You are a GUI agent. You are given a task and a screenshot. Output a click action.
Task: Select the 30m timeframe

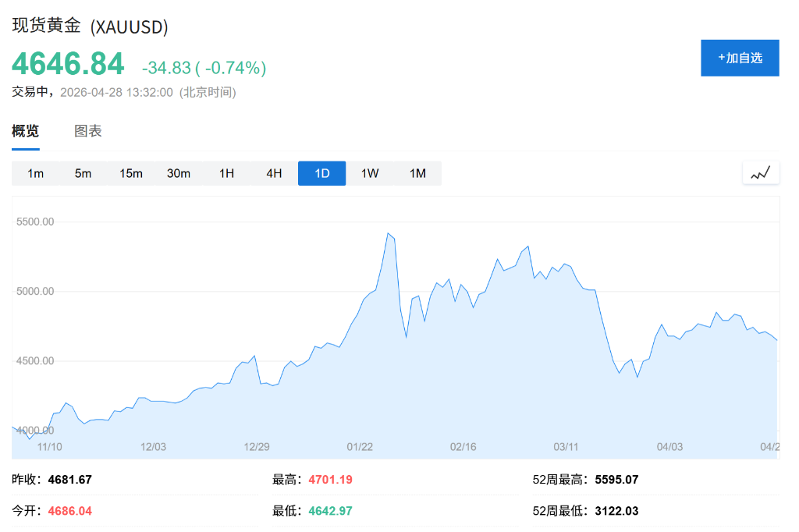coord(179,173)
